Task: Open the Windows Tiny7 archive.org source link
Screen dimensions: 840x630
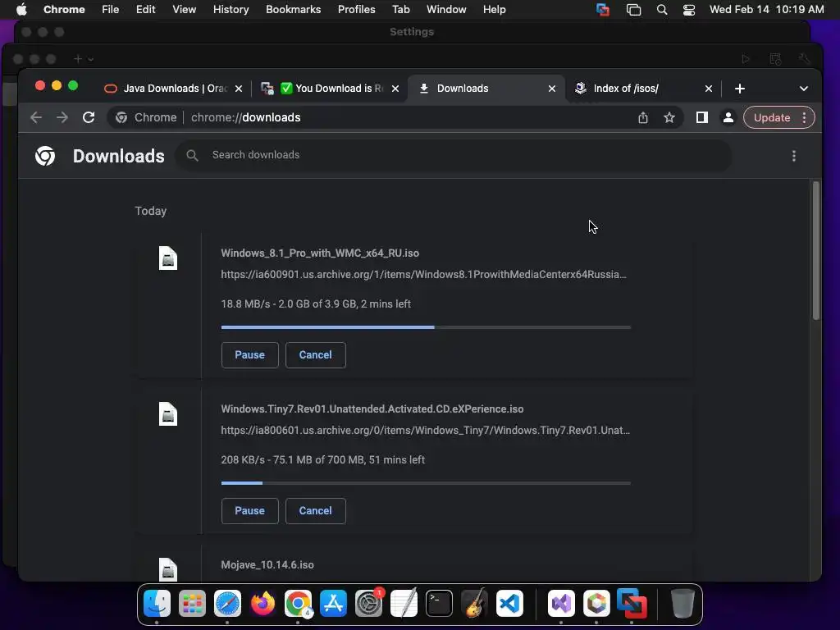Action: point(426,430)
